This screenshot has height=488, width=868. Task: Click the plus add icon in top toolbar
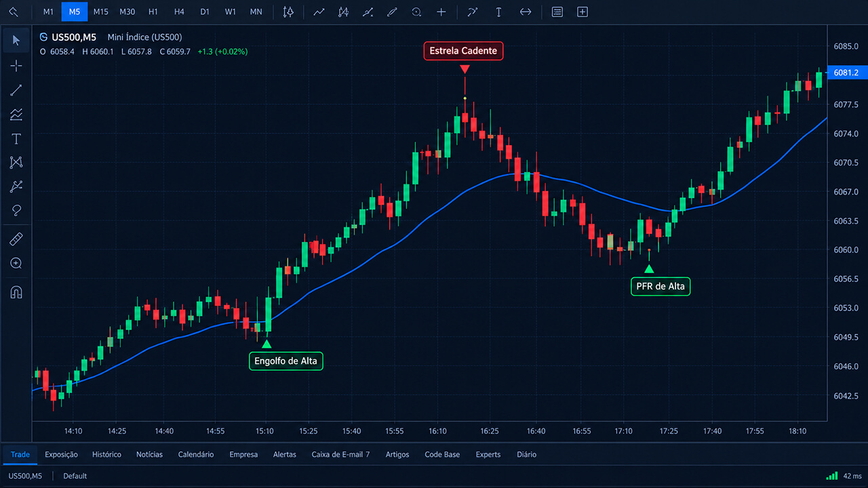pos(441,12)
